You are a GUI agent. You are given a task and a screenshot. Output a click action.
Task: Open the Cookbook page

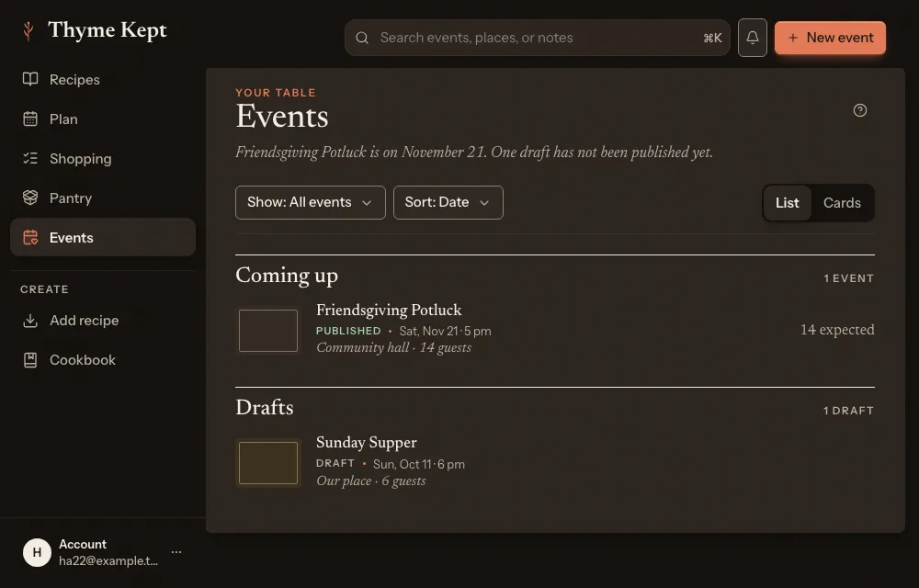click(x=103, y=359)
